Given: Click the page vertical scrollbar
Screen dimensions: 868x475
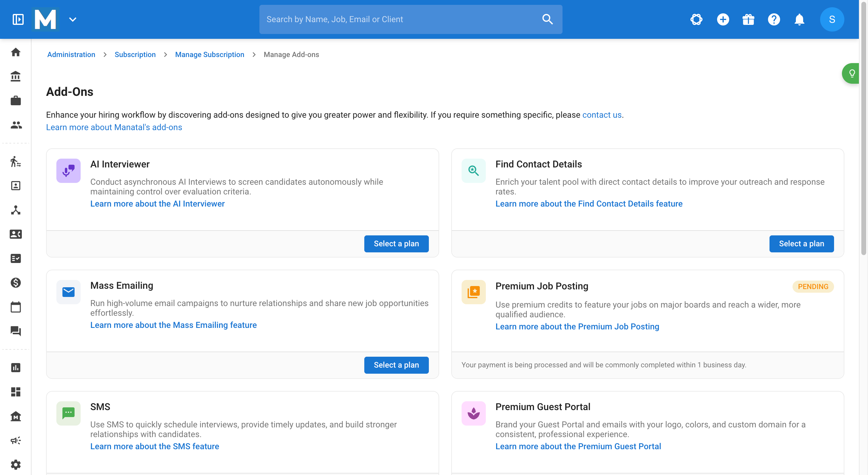Looking at the screenshot, I should tap(864, 128).
